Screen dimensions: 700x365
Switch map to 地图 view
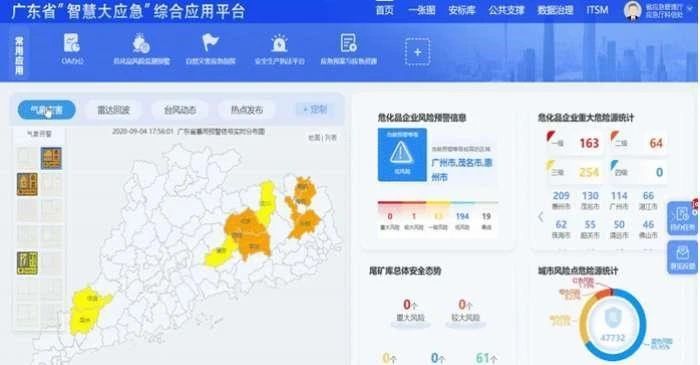tap(314, 138)
